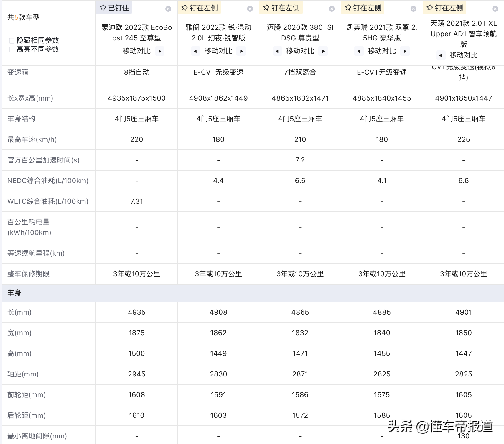
Task: Select the 轴距(mm) row label
Action: 23,374
